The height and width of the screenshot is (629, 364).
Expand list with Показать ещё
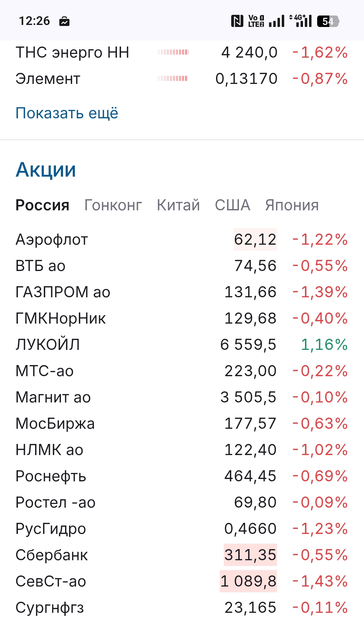click(67, 113)
